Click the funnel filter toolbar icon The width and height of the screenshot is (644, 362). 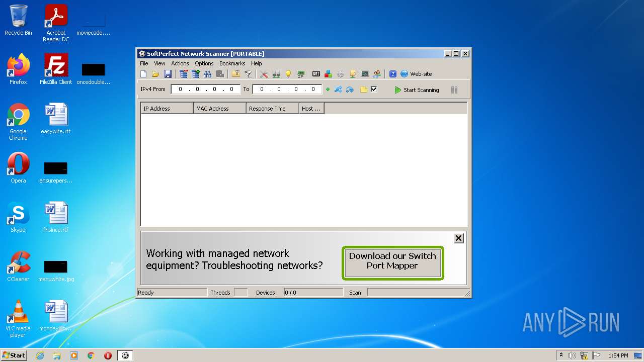click(x=248, y=74)
